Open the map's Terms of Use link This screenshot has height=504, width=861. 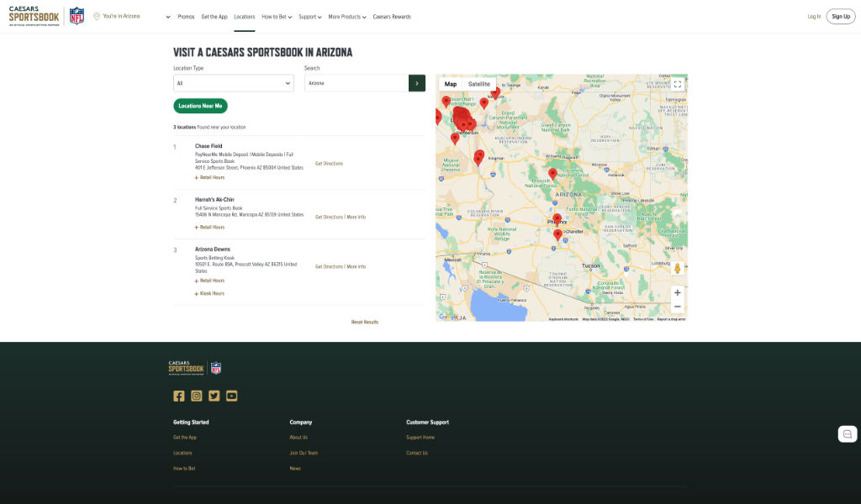coord(643,319)
